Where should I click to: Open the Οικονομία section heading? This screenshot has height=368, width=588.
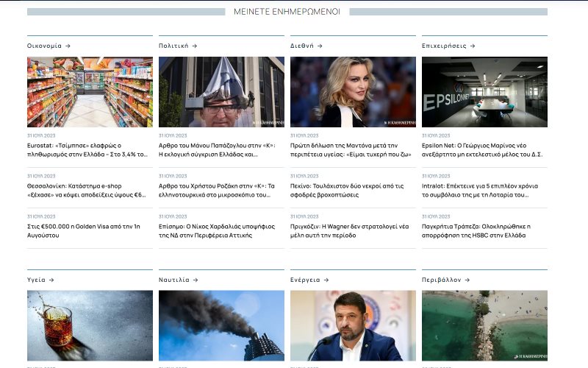[x=44, y=46]
